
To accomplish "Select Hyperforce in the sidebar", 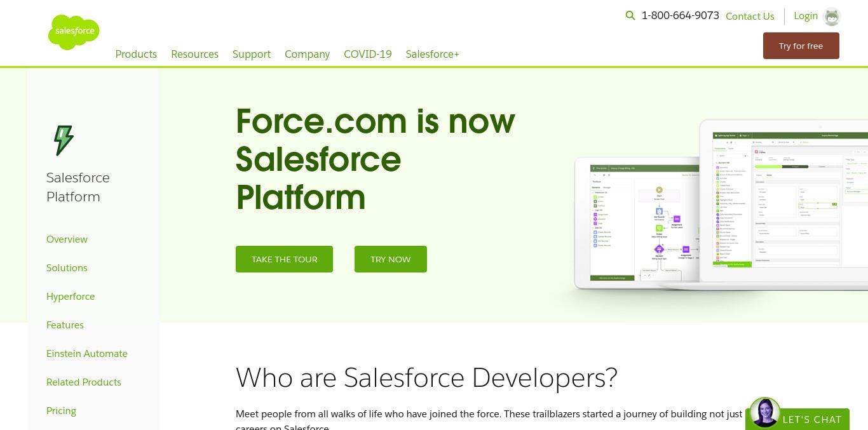I will click(x=71, y=297).
